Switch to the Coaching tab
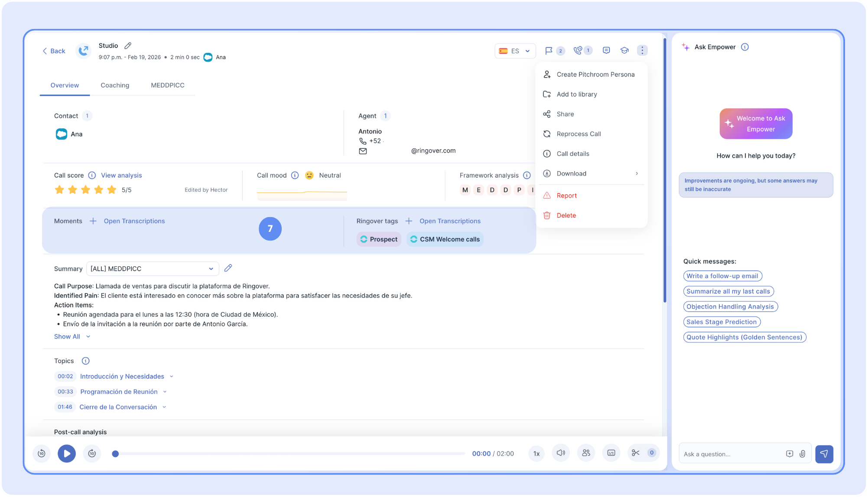 coord(115,85)
